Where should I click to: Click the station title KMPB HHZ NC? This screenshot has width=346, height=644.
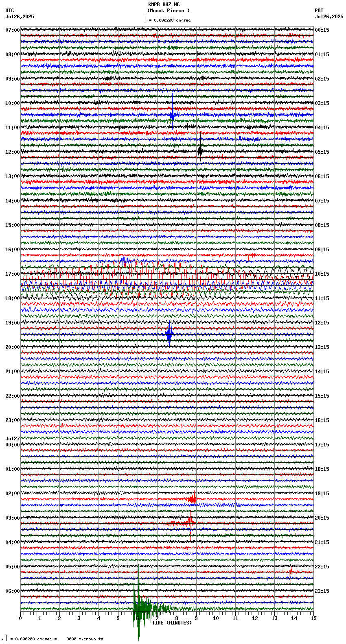164,4
